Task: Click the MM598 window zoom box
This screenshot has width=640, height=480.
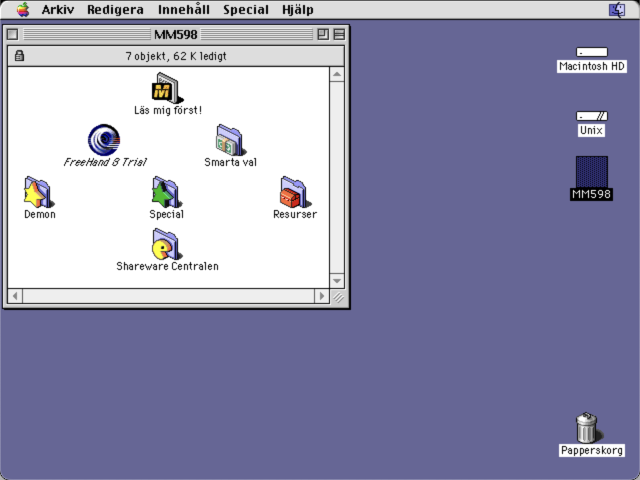Action: 323,34
